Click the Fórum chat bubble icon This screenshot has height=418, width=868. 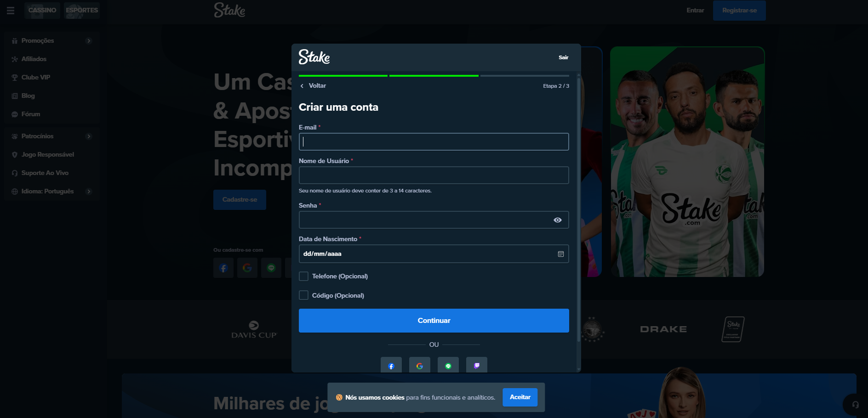[x=15, y=114]
